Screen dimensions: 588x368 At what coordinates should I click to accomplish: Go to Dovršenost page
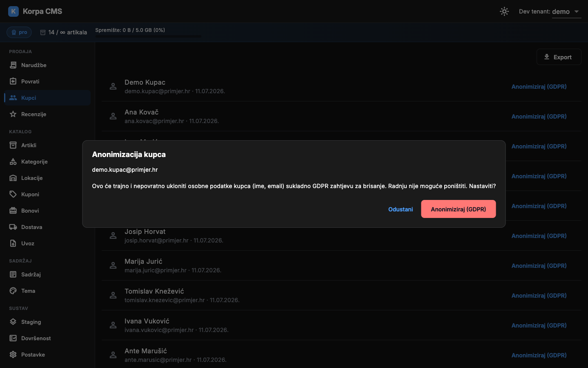(47, 338)
